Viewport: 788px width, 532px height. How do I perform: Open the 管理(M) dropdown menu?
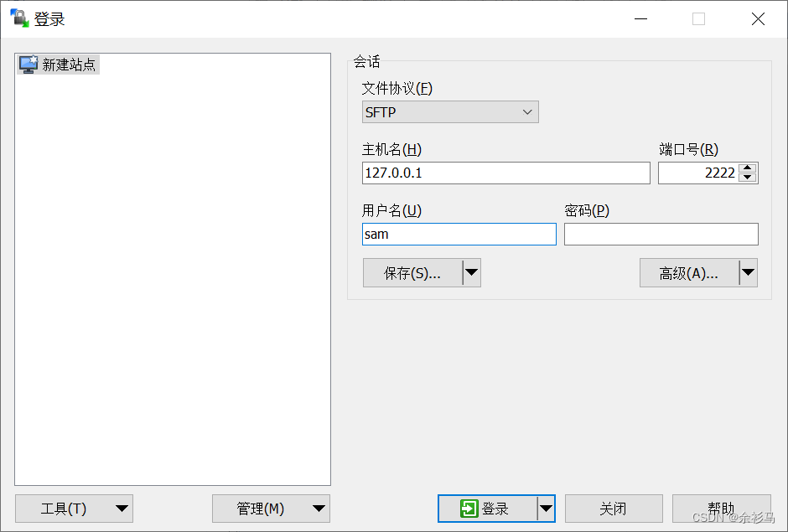click(x=271, y=509)
